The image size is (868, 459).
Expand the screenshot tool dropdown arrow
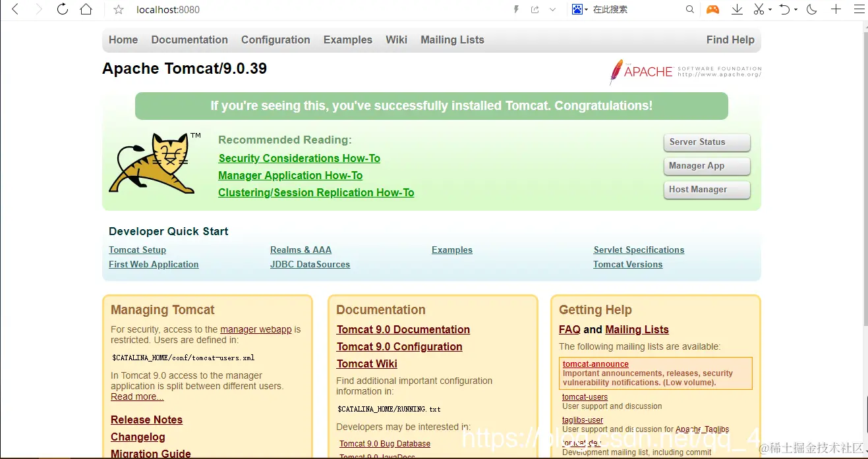point(770,10)
